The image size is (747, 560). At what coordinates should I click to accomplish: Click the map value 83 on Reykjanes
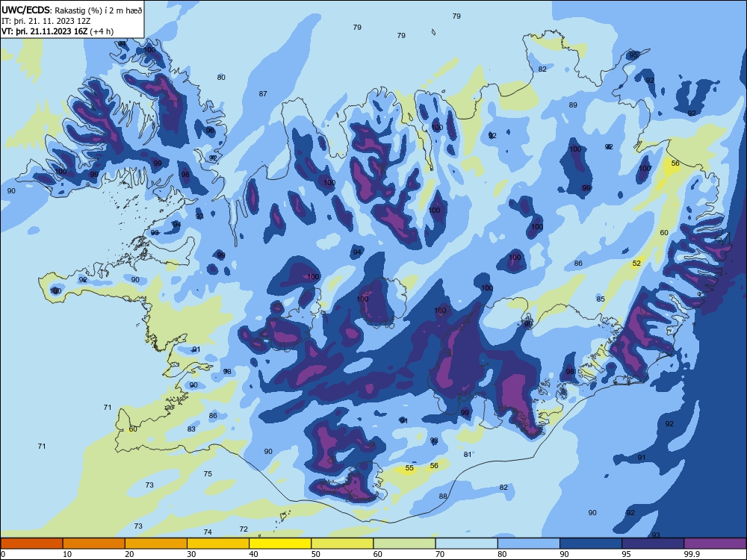click(x=191, y=429)
